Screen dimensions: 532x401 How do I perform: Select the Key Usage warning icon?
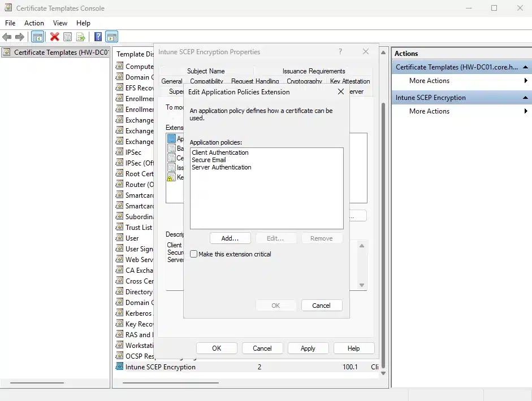point(171,177)
